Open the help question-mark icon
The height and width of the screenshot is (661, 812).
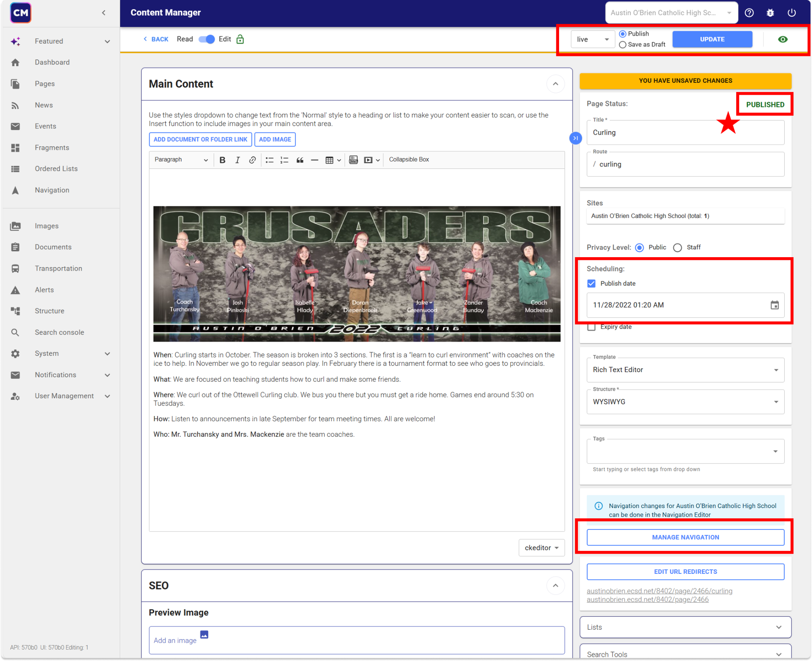point(749,12)
